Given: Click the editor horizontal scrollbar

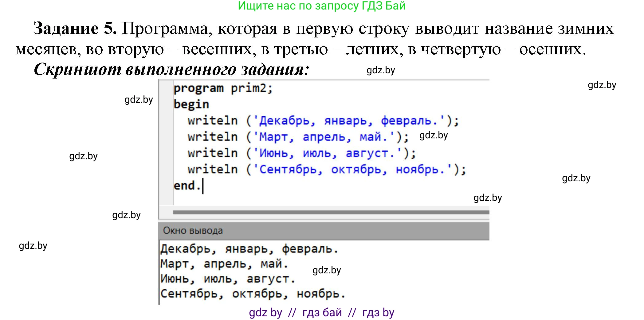Looking at the screenshot, I should coord(331,212).
